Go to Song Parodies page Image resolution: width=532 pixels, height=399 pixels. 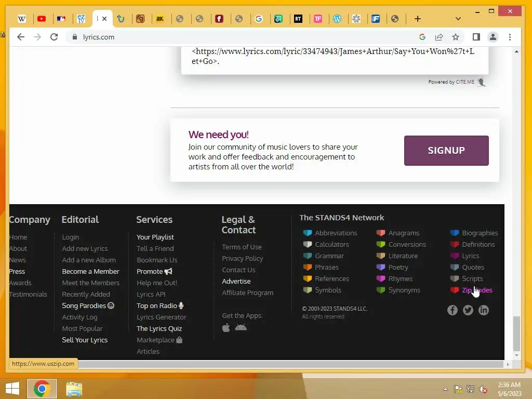pyautogui.click(x=88, y=305)
